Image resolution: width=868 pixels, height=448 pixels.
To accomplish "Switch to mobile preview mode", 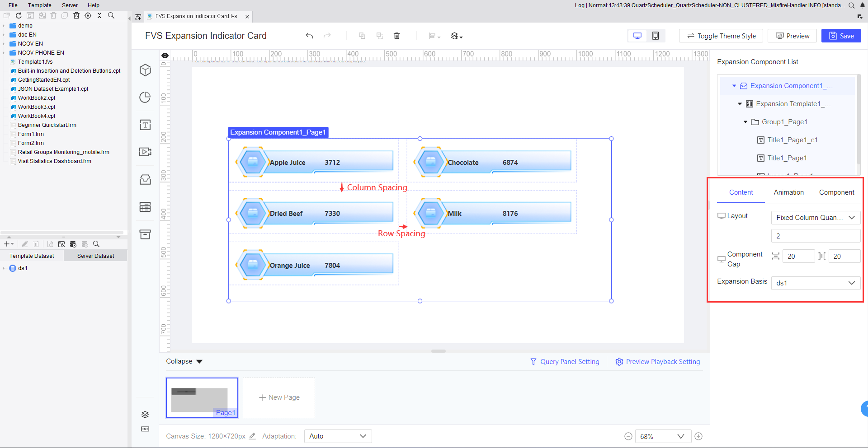I will pyautogui.click(x=656, y=36).
